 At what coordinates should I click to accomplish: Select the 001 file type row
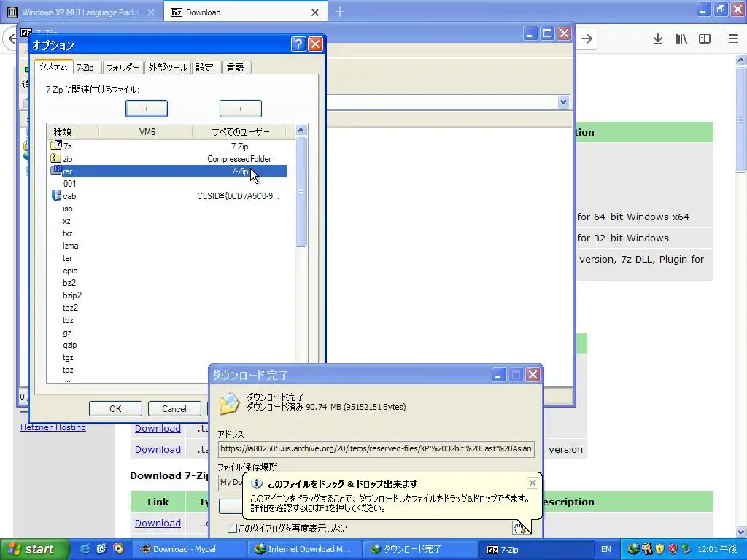[x=167, y=183]
